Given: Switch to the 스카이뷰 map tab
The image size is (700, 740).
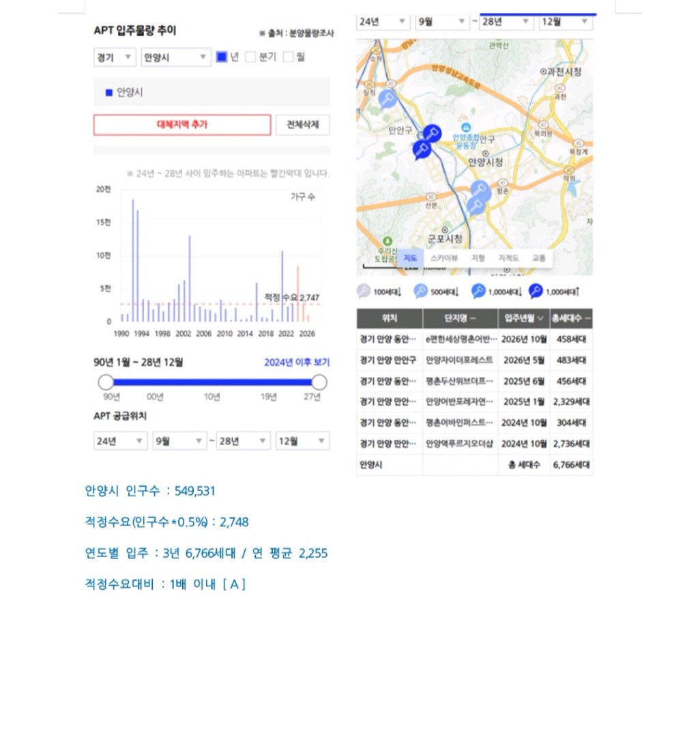Looking at the screenshot, I should point(444,257).
